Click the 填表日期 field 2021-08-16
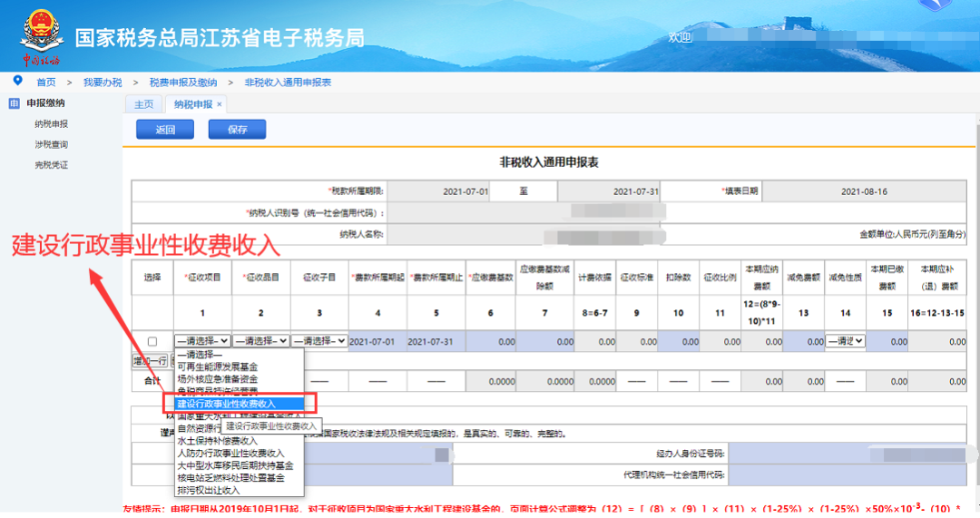The width and height of the screenshot is (980, 518). [x=865, y=191]
